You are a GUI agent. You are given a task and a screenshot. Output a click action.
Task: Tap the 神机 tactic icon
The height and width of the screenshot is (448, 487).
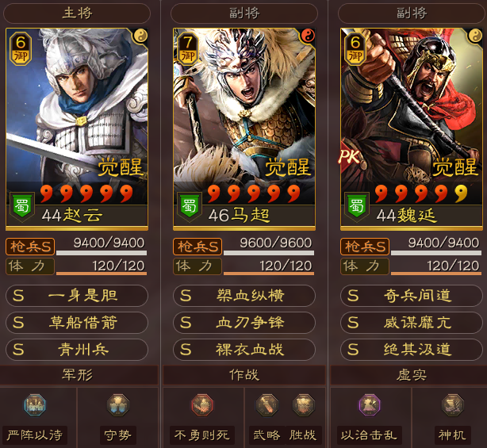tap(453, 405)
